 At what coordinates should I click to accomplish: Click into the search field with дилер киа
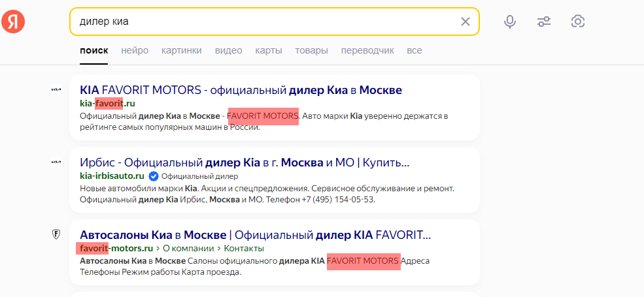tap(262, 22)
